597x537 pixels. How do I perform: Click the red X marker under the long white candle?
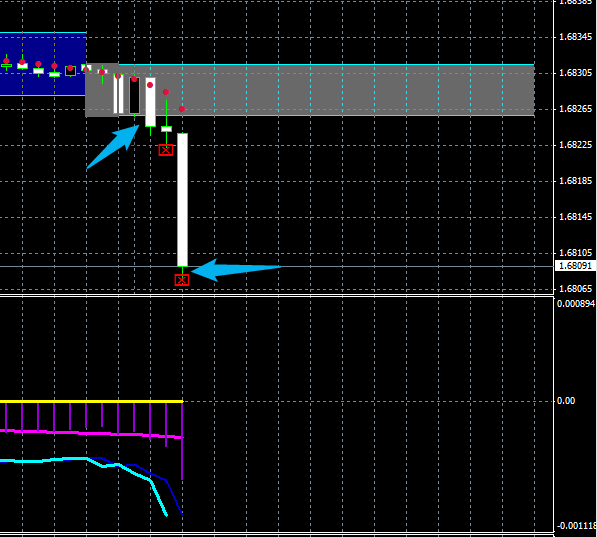[x=182, y=280]
